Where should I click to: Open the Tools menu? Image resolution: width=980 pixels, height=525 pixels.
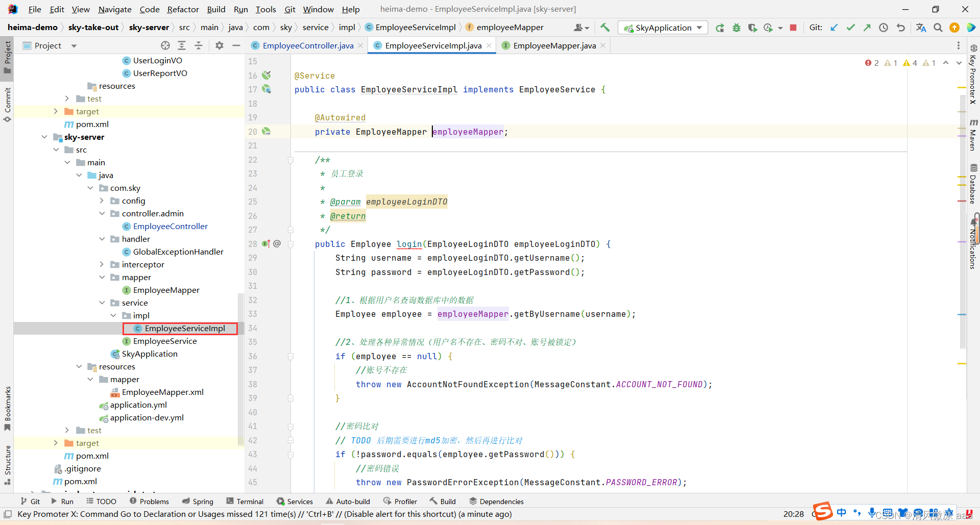[x=265, y=9]
